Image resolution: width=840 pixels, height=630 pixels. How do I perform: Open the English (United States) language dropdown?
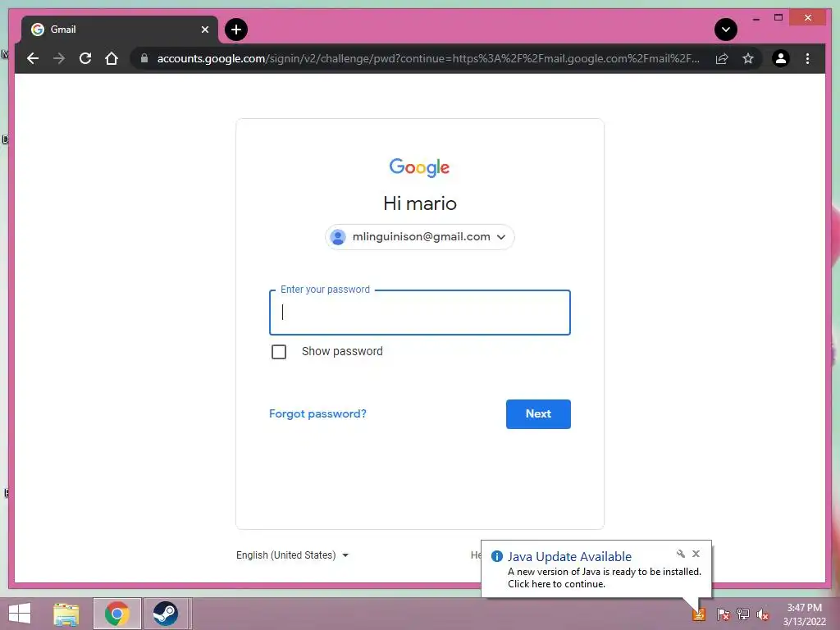point(293,555)
